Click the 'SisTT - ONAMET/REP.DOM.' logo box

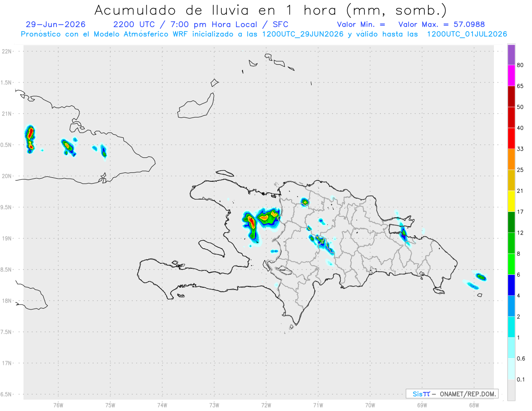coord(452,394)
